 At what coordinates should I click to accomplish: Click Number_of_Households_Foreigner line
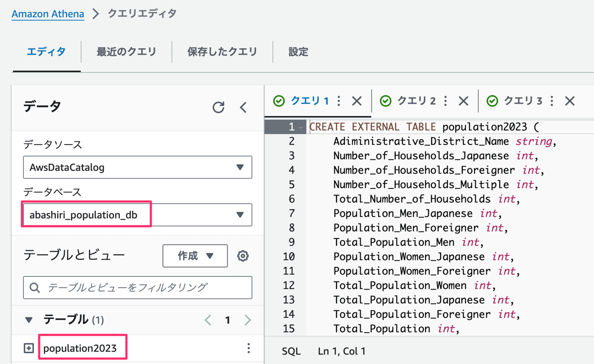tap(439, 170)
